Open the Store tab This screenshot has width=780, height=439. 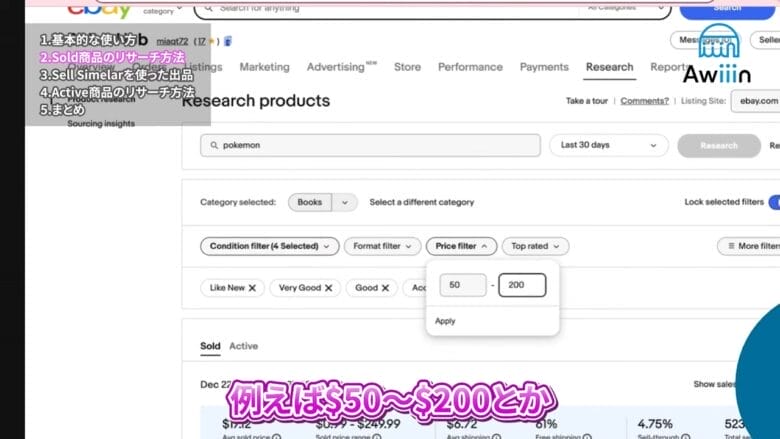click(x=407, y=67)
